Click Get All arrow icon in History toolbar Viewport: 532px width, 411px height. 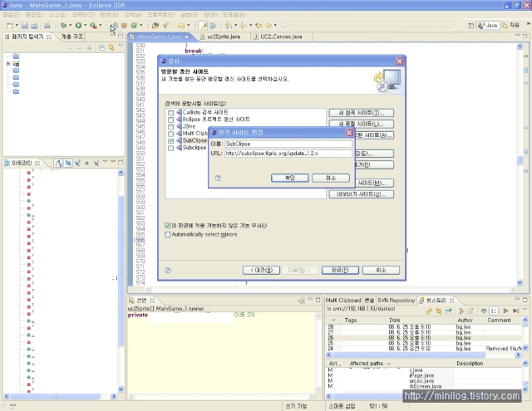pyautogui.click(x=515, y=311)
